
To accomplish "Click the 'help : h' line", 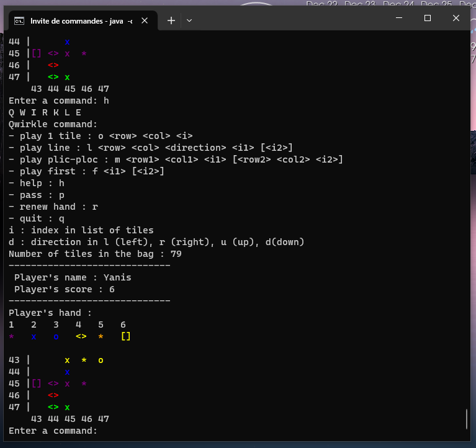I will (37, 183).
